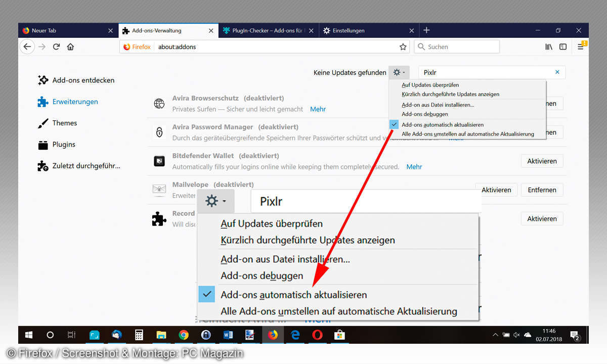
Task: Open 'Add-ons entdecken' in the sidebar
Action: [x=76, y=80]
